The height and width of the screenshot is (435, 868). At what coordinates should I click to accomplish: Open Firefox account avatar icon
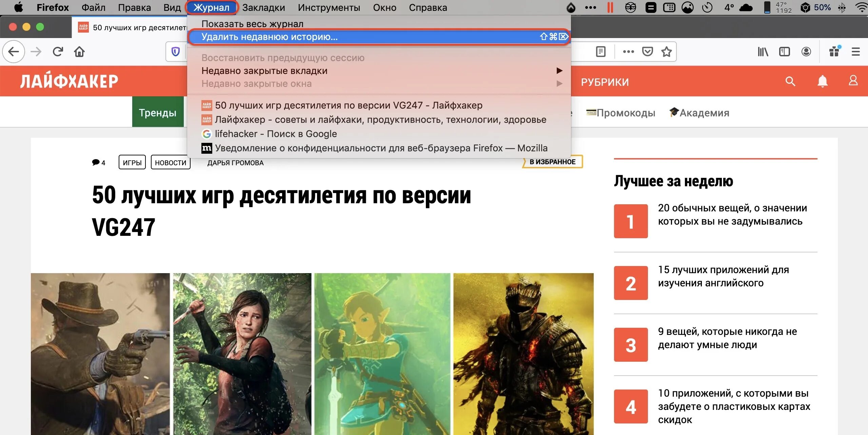coord(806,52)
